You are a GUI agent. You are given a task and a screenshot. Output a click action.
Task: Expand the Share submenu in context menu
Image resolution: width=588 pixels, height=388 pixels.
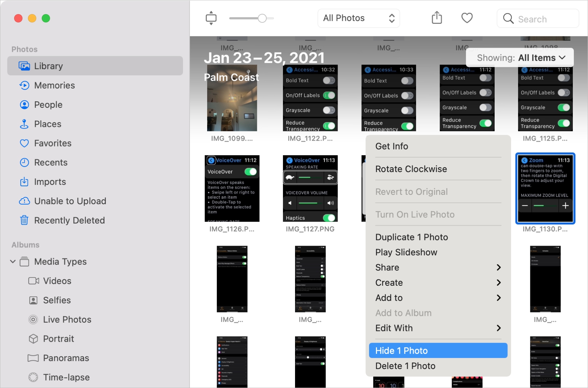438,267
